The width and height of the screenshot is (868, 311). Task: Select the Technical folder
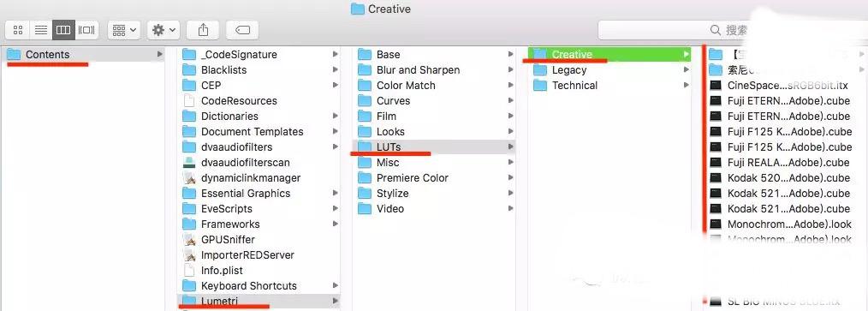coord(609,86)
